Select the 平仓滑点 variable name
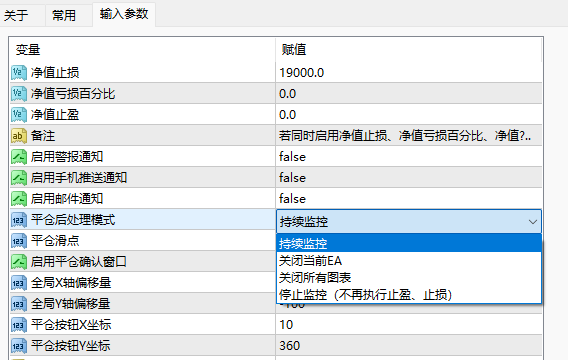The width and height of the screenshot is (568, 360). (x=55, y=241)
